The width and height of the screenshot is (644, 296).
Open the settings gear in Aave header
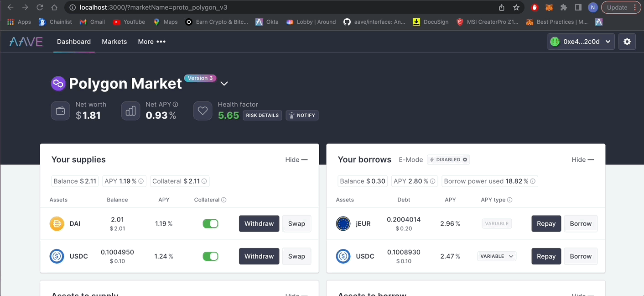[627, 42]
